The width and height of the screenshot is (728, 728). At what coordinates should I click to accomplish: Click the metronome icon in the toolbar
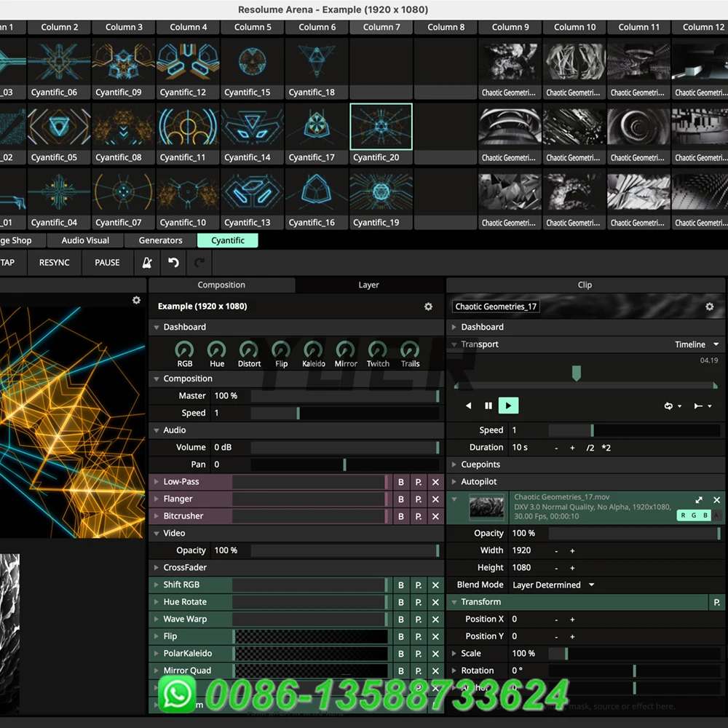pyautogui.click(x=147, y=263)
